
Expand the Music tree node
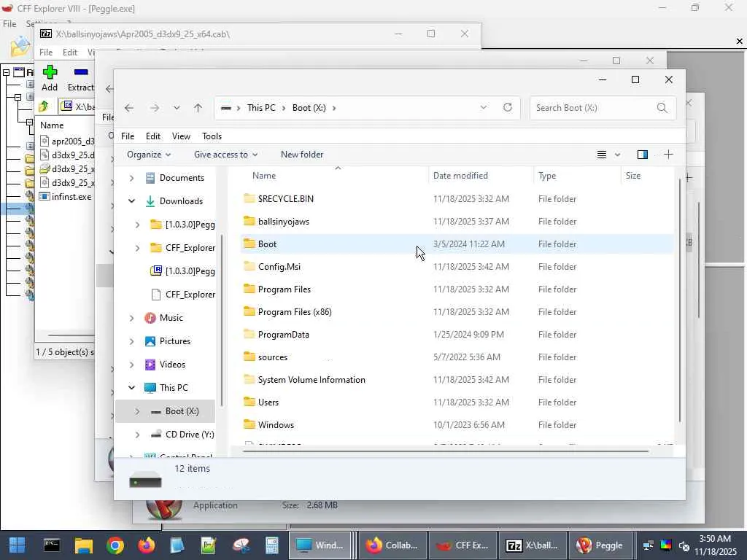(x=131, y=318)
